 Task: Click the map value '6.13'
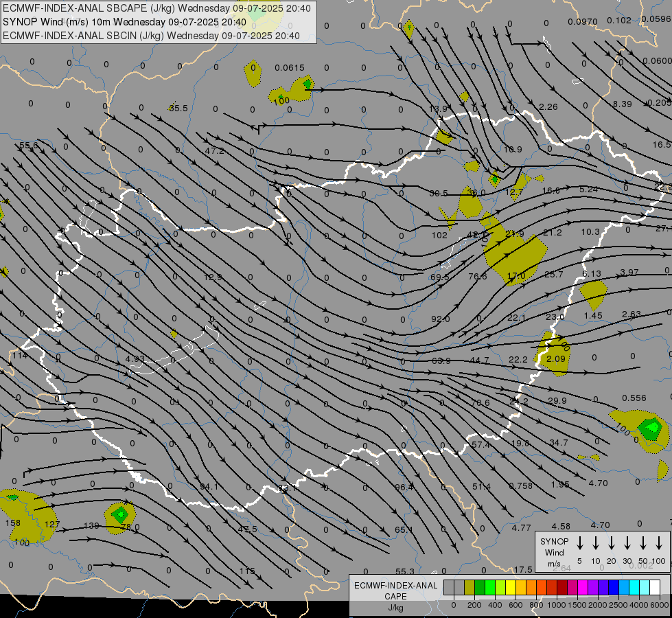click(592, 273)
